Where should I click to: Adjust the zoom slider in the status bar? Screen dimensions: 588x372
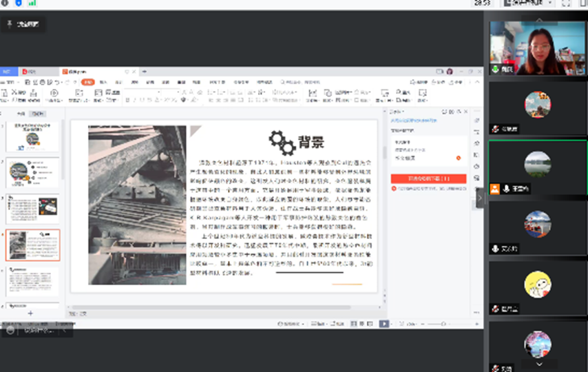[x=443, y=323]
